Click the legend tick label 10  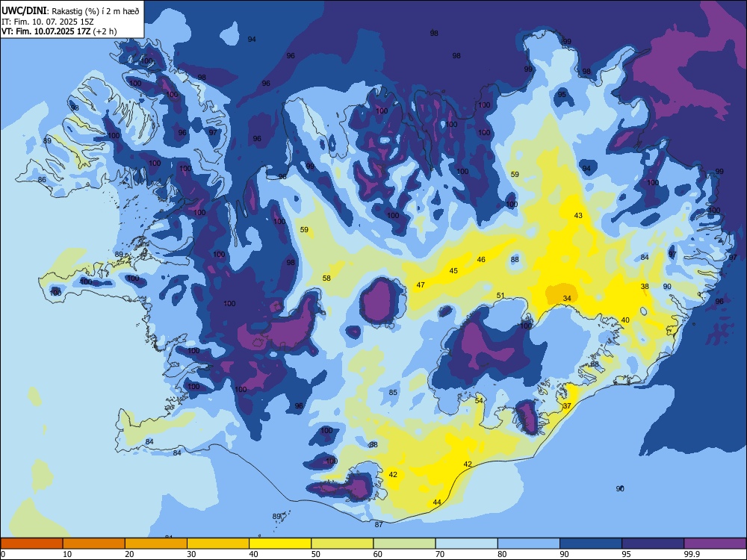click(x=67, y=554)
